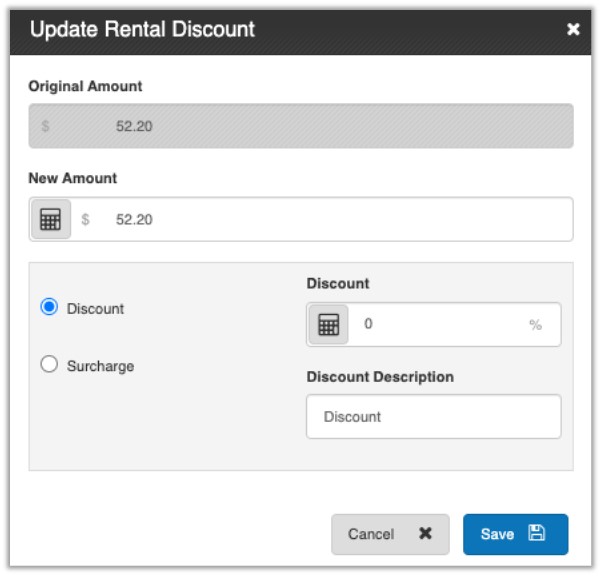Select the Discount radio button
Image resolution: width=602 pixels, height=576 pixels.
pos(49,308)
